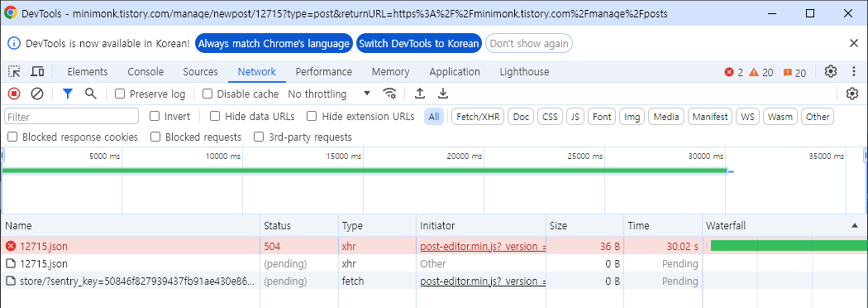This screenshot has height=308, width=868.
Task: Click Don't show again button
Action: click(529, 43)
